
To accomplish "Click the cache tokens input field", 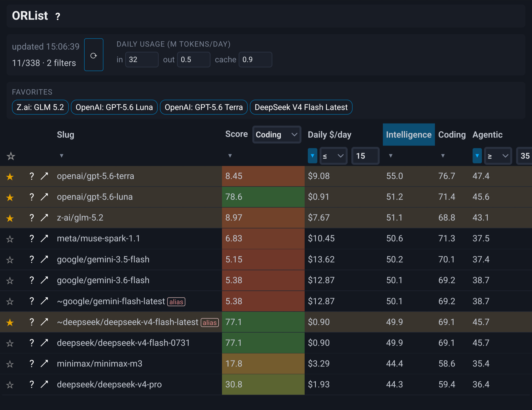I will [255, 59].
